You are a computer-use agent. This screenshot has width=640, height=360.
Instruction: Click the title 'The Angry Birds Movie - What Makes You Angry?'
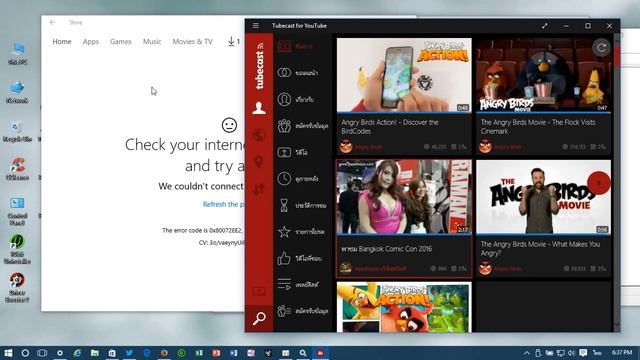tap(540, 249)
